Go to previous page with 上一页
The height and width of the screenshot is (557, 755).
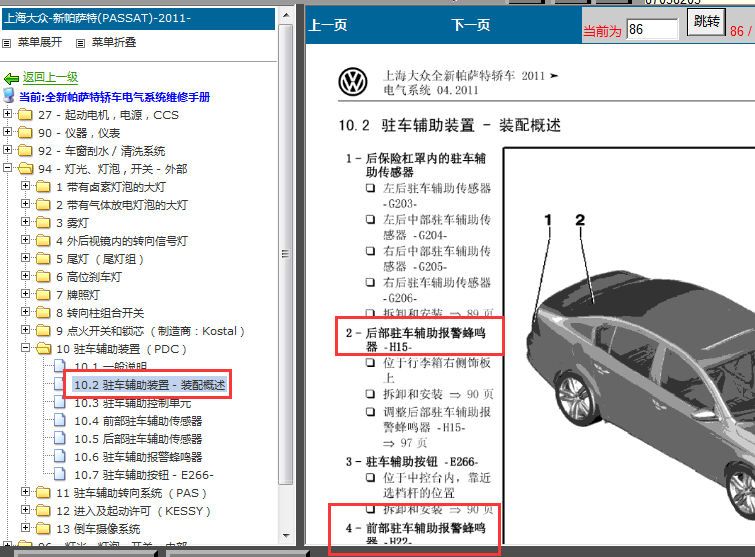pos(327,25)
